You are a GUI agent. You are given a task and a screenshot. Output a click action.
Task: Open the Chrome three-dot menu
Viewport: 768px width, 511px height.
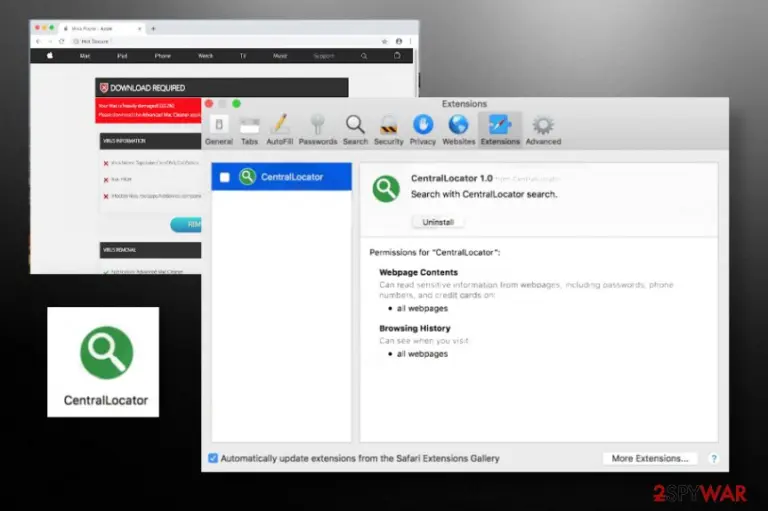pyautogui.click(x=410, y=42)
